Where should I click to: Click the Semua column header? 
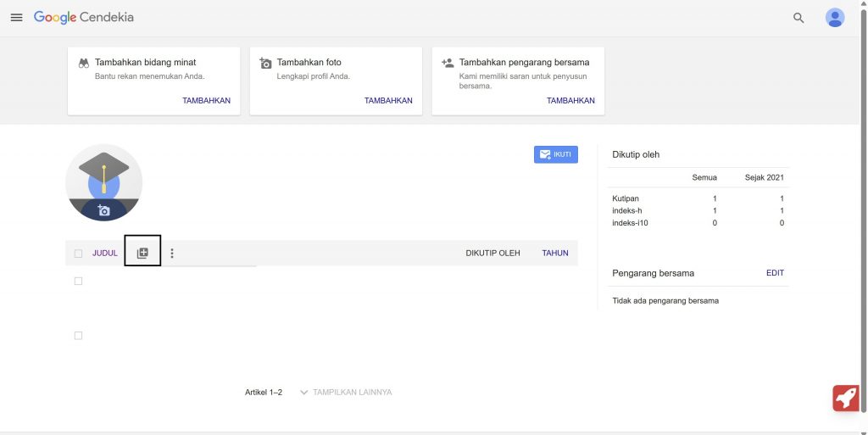click(704, 178)
